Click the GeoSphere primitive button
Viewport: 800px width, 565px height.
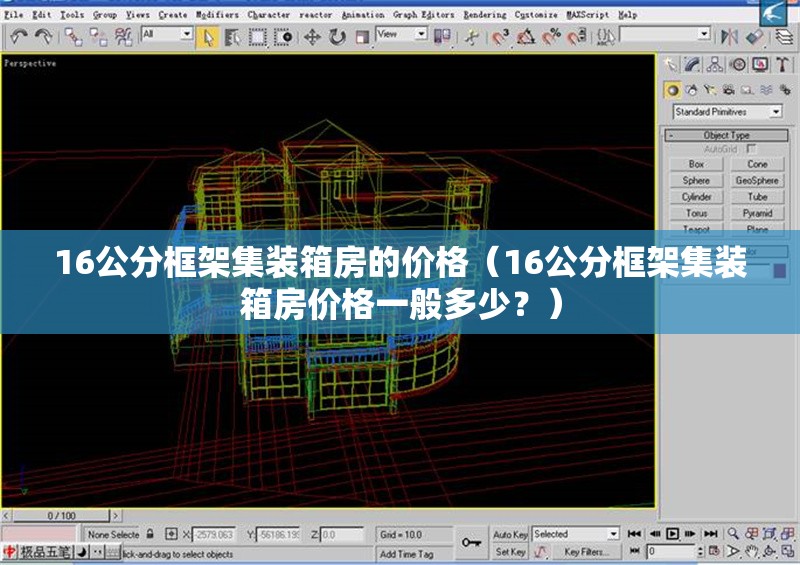pyautogui.click(x=757, y=180)
